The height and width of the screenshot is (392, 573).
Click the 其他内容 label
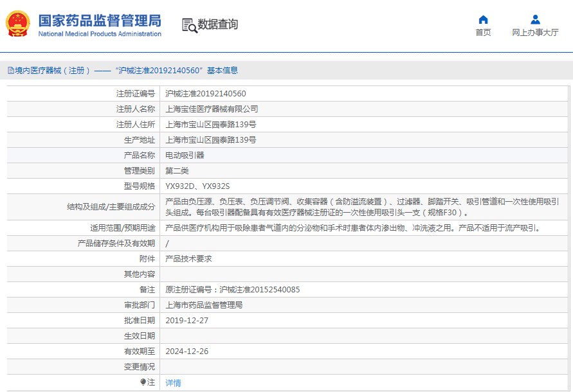(139, 274)
